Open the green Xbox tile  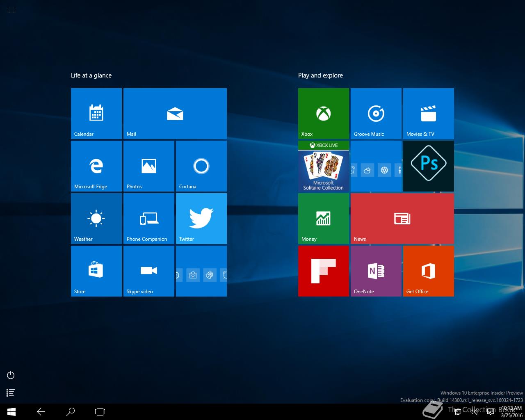click(x=324, y=114)
